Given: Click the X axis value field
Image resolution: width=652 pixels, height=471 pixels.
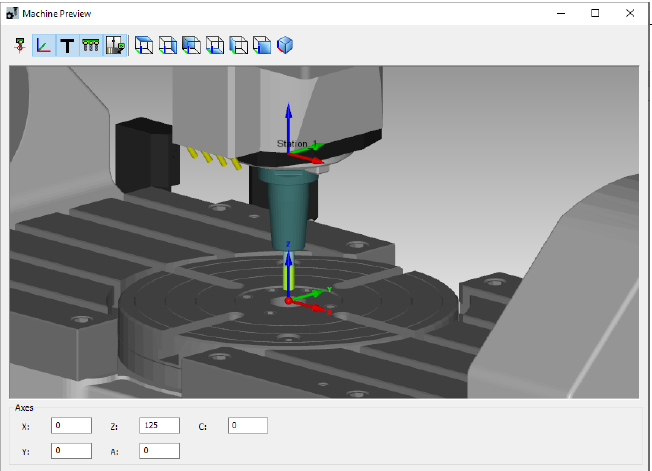Looking at the screenshot, I should tap(71, 426).
